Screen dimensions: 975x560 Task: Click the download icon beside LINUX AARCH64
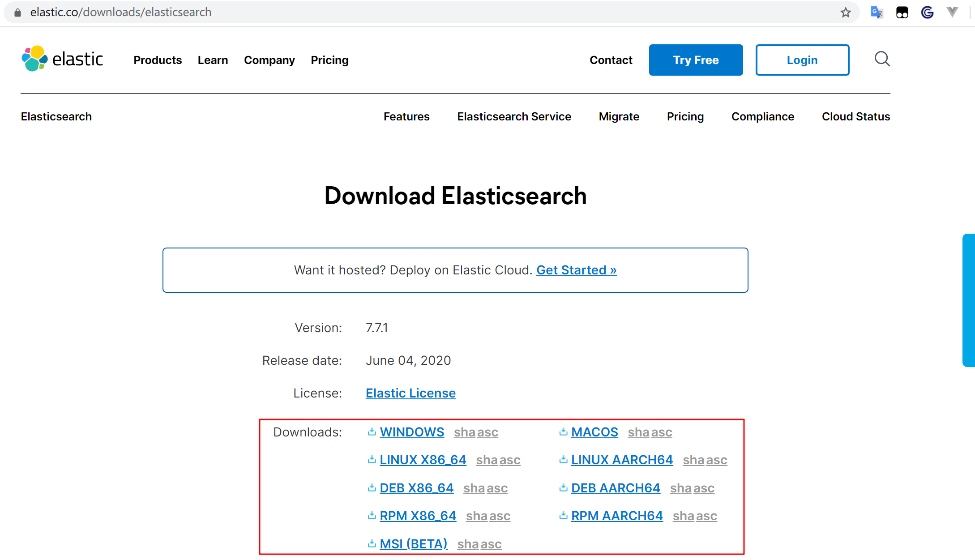point(563,460)
